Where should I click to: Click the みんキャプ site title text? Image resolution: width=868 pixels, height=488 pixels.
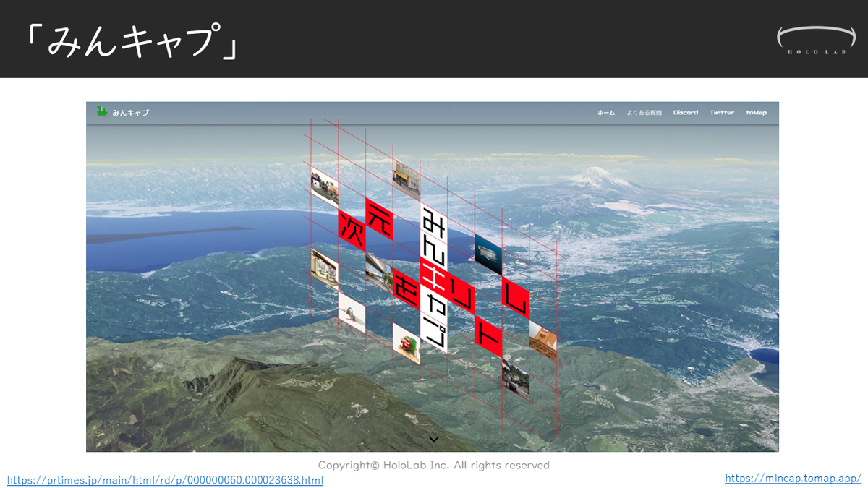(x=130, y=113)
